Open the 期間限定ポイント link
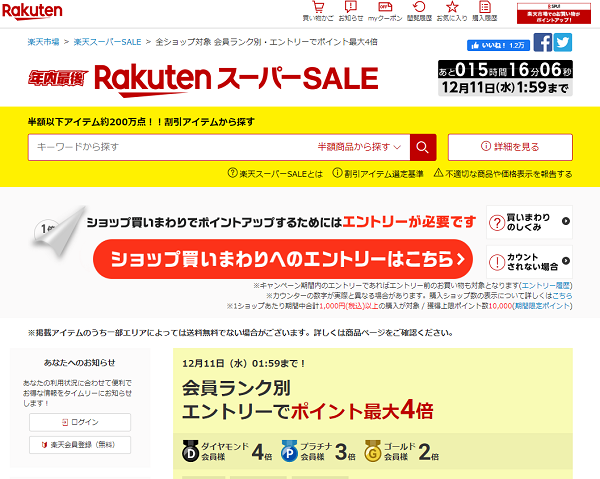Viewport: 600px width, 479px height. point(542,306)
